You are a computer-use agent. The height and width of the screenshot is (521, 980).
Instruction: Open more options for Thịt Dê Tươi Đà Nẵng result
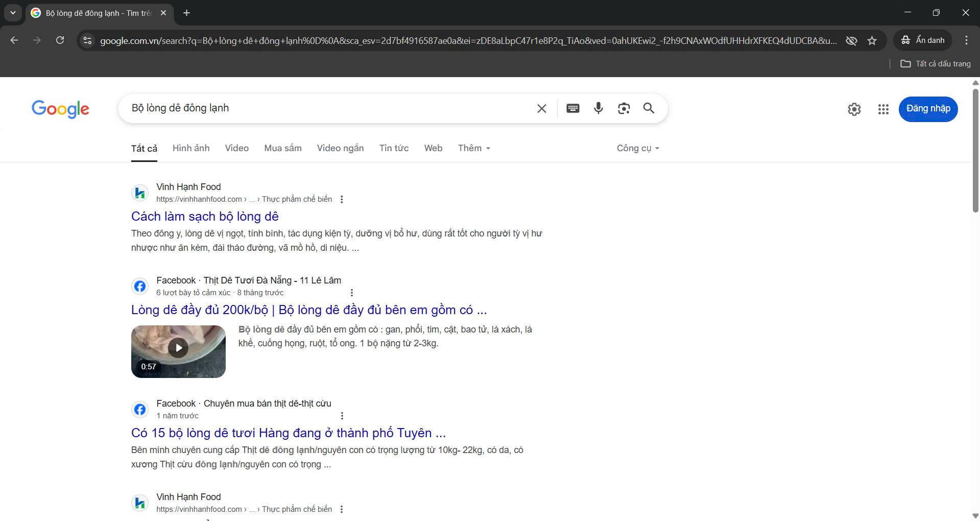[351, 293]
